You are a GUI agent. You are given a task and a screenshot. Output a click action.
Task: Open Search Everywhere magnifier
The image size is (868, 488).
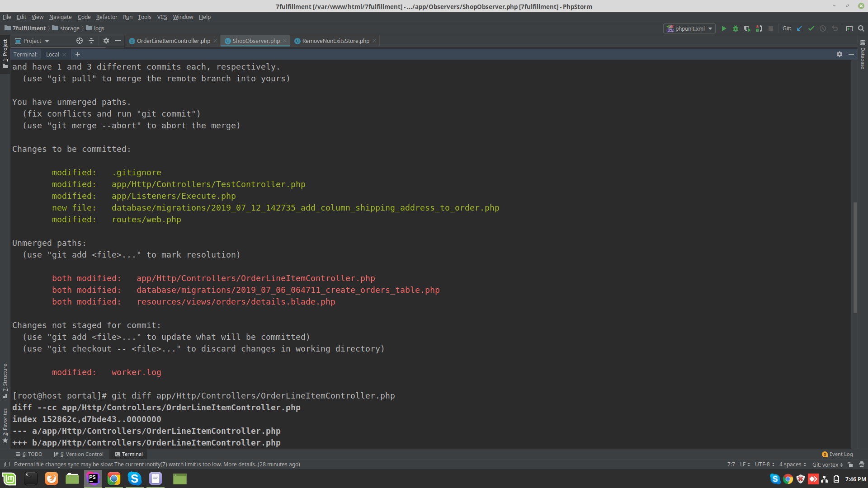[861, 28]
